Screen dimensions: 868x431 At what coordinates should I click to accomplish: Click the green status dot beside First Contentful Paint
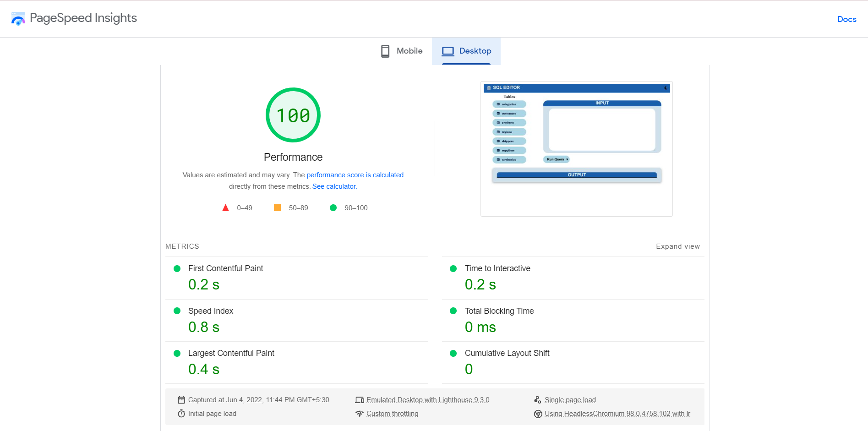coord(177,269)
